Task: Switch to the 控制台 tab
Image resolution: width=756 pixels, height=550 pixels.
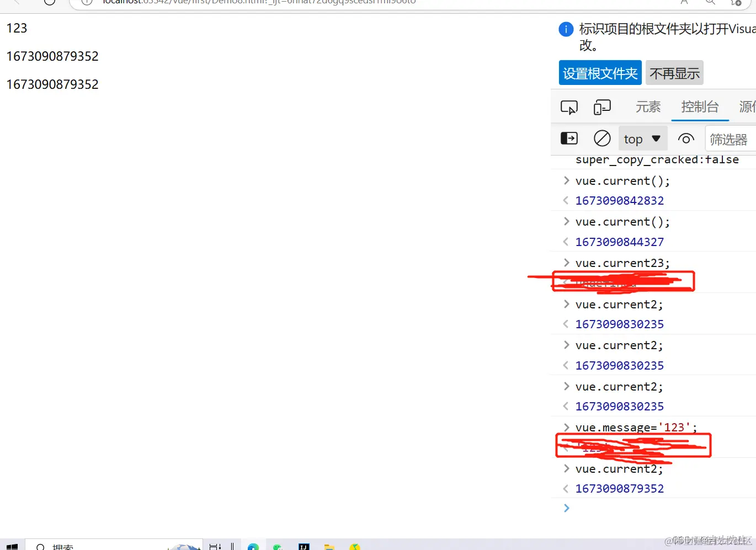Action: tap(700, 106)
